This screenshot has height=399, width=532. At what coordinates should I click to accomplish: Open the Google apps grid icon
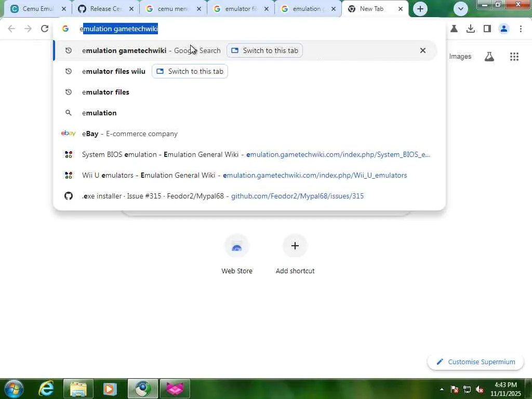(x=514, y=57)
